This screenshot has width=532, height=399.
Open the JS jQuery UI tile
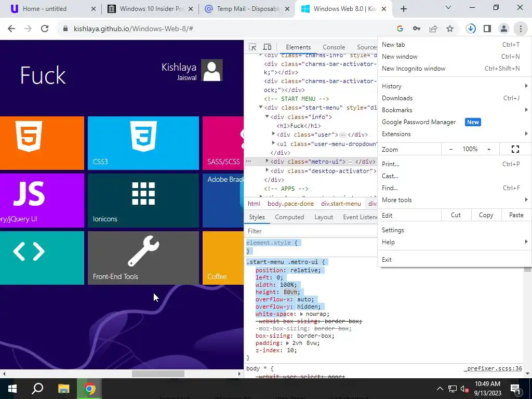[x=42, y=201]
